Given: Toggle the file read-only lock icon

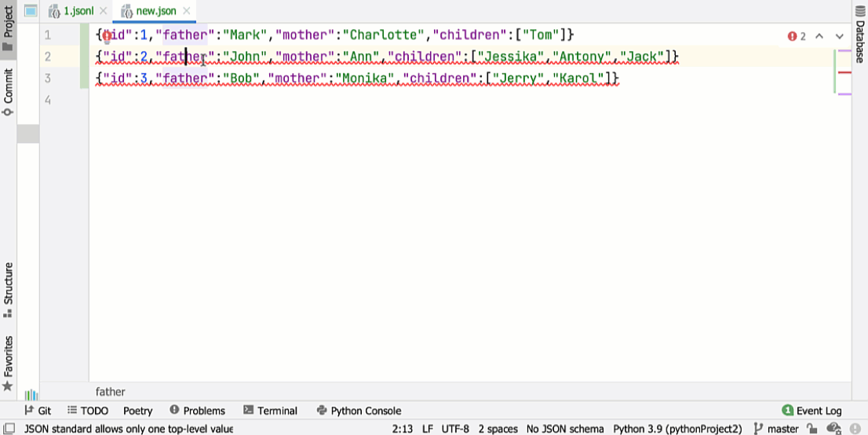Looking at the screenshot, I should 811,429.
